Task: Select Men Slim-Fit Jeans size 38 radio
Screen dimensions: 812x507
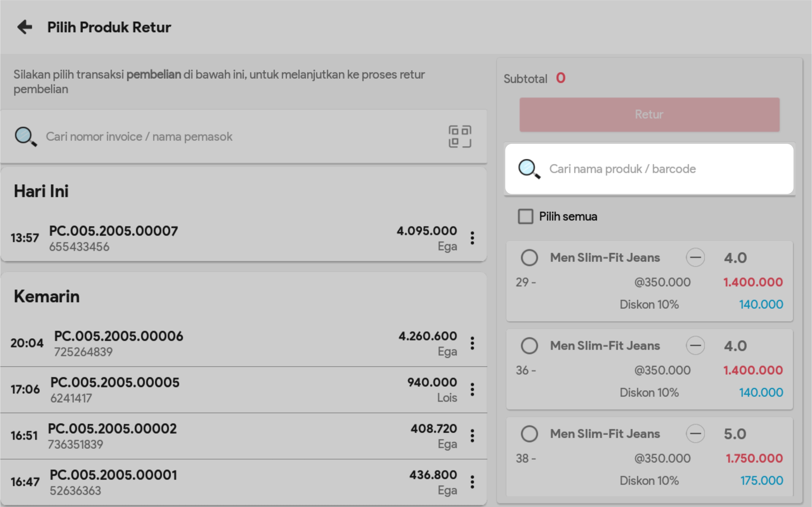Action: [529, 434]
